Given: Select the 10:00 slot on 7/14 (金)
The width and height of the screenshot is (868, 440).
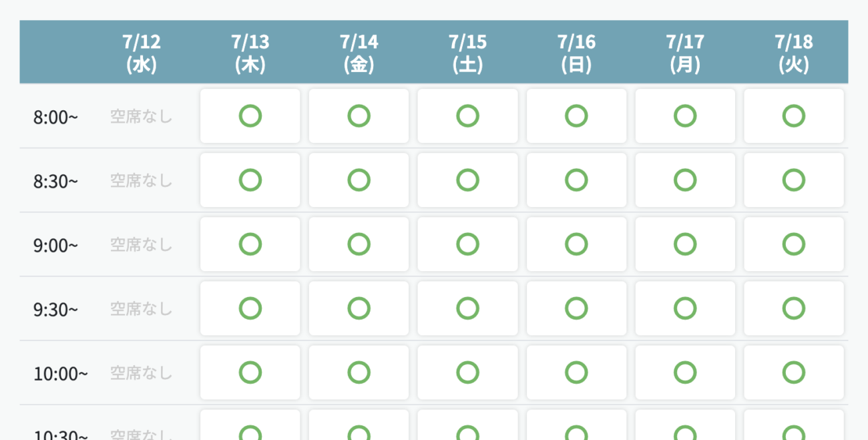Looking at the screenshot, I should (359, 373).
